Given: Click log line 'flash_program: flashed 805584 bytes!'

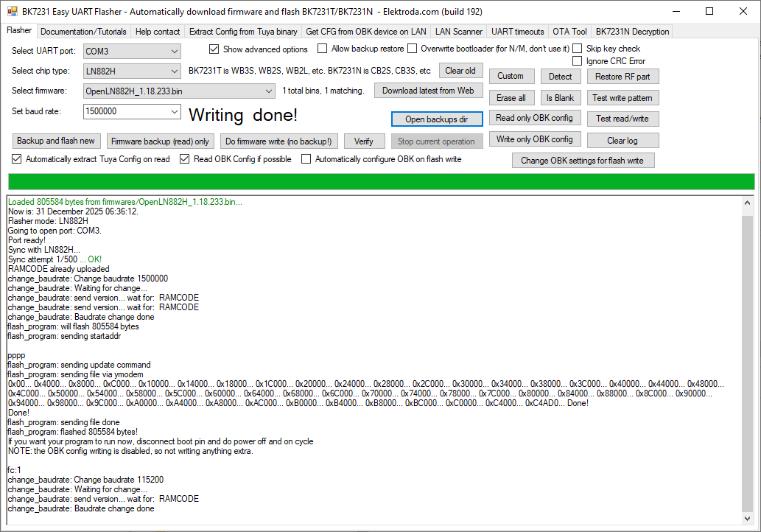Looking at the screenshot, I should click(73, 432).
